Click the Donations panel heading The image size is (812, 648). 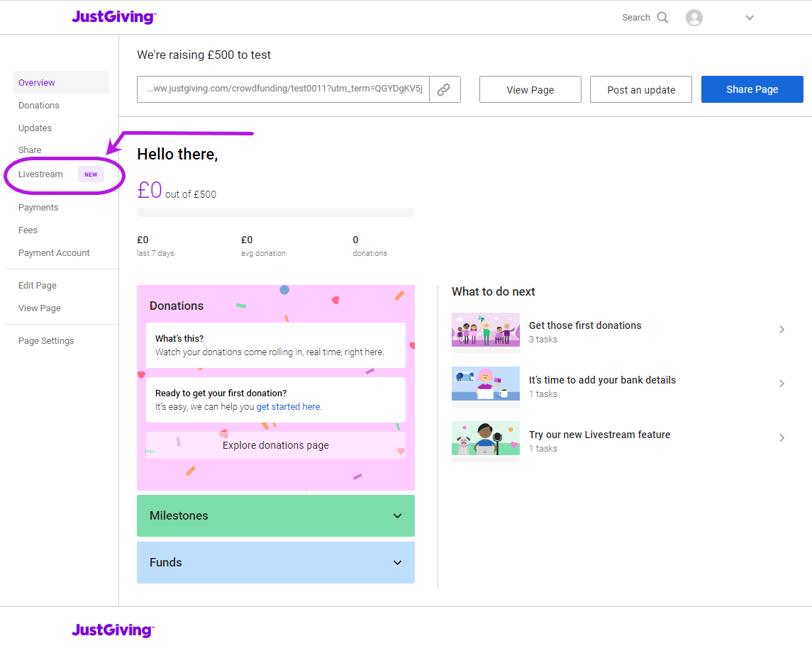(x=177, y=306)
